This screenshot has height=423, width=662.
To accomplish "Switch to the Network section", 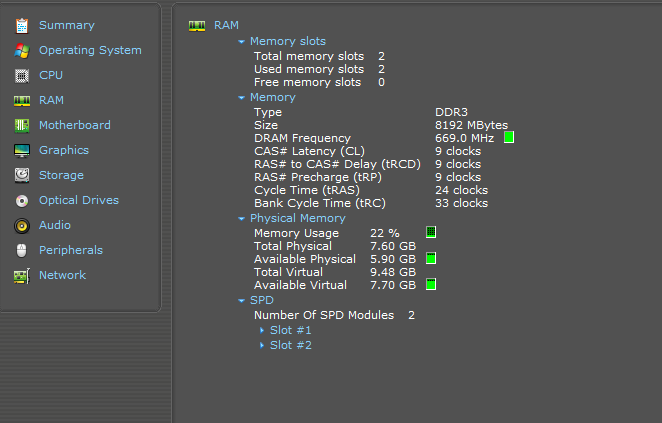I will [x=62, y=275].
